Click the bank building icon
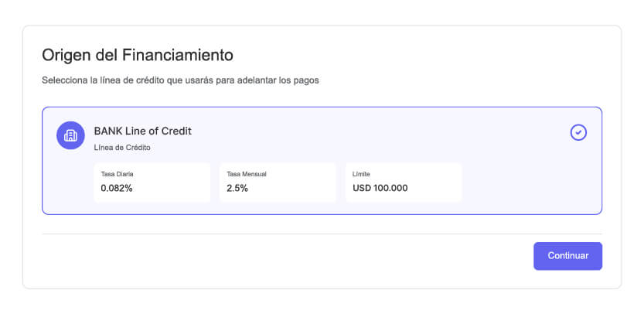The image size is (644, 314). tap(70, 135)
